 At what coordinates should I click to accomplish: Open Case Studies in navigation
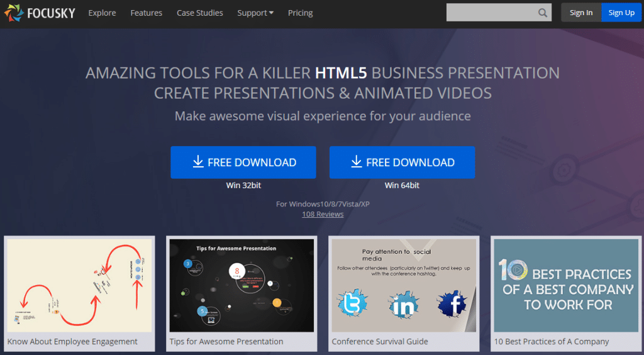[199, 13]
